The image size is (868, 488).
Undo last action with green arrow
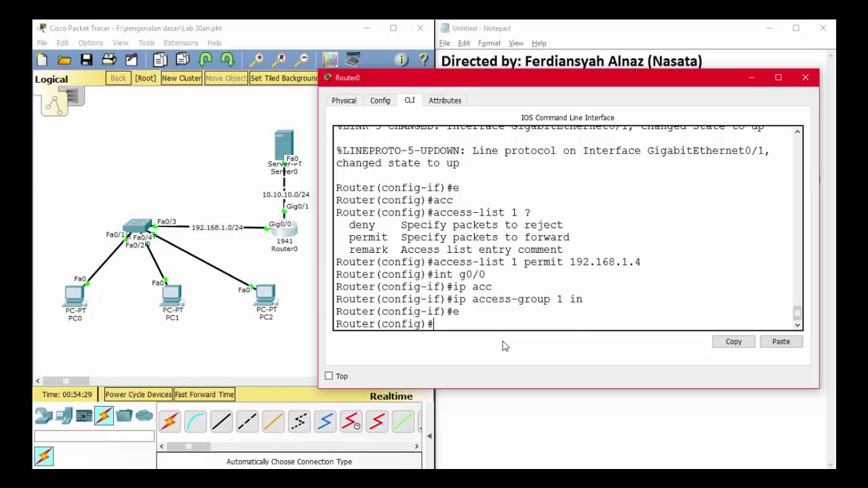click(205, 60)
